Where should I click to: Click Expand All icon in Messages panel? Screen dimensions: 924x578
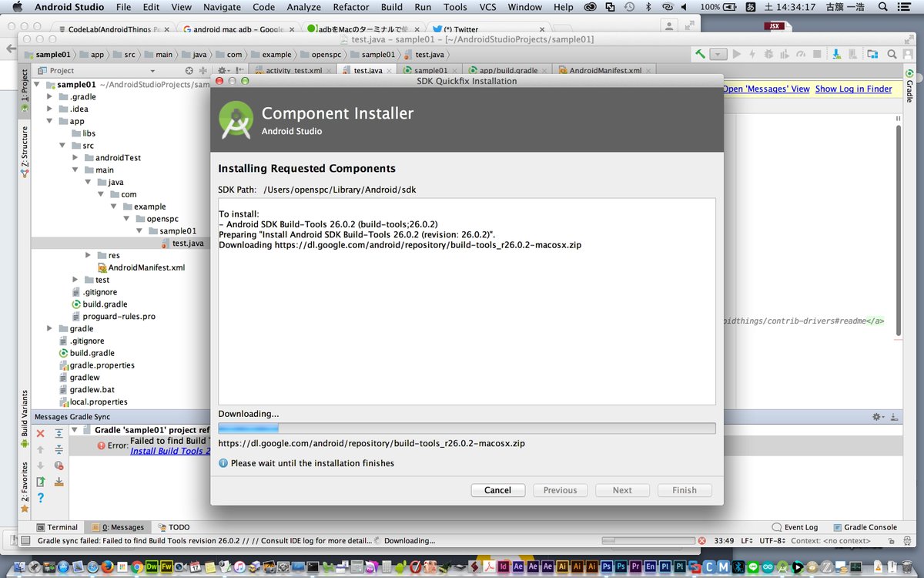pos(59,434)
